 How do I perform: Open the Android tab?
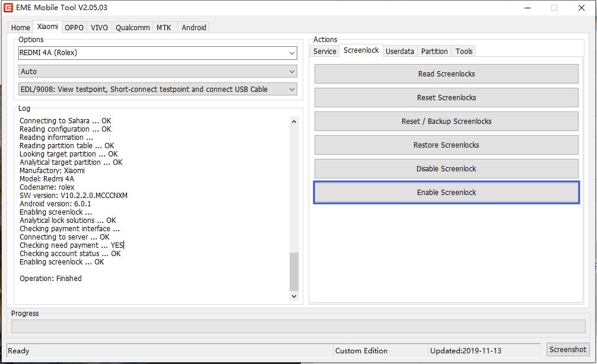[194, 28]
